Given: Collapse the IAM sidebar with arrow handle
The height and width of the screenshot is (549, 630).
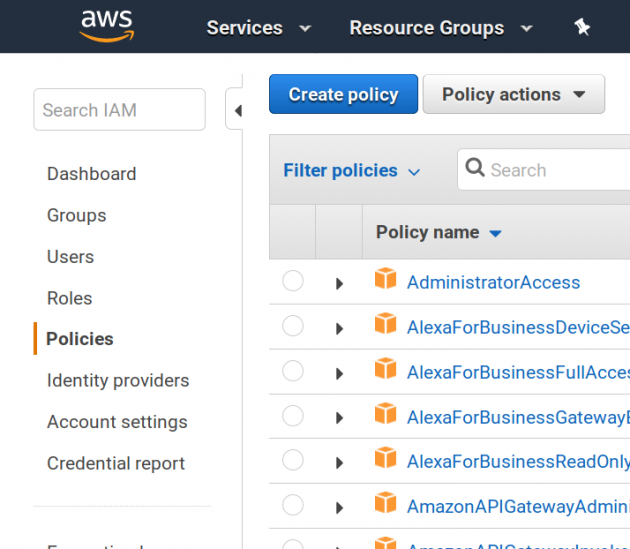Looking at the screenshot, I should click(x=235, y=110).
